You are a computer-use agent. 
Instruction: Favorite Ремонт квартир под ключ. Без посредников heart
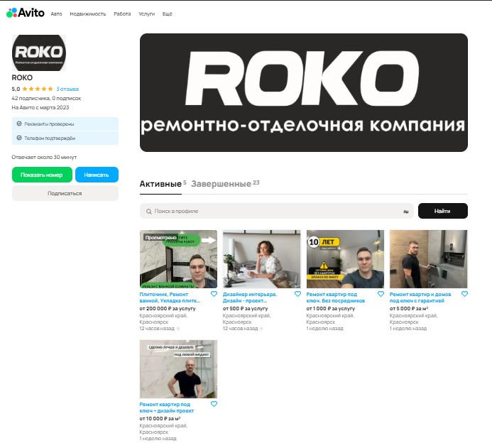click(381, 294)
